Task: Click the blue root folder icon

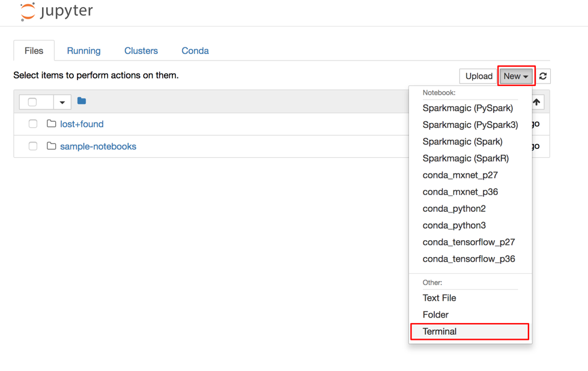Action: tap(81, 101)
